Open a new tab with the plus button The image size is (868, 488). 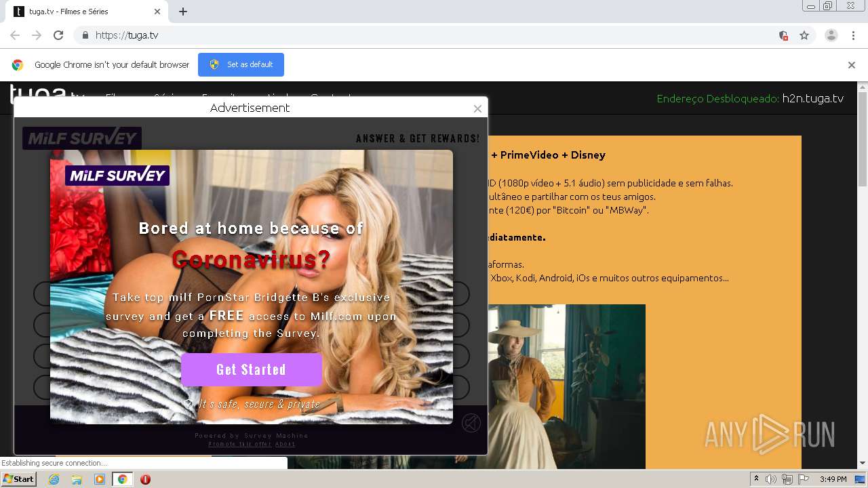pos(183,12)
